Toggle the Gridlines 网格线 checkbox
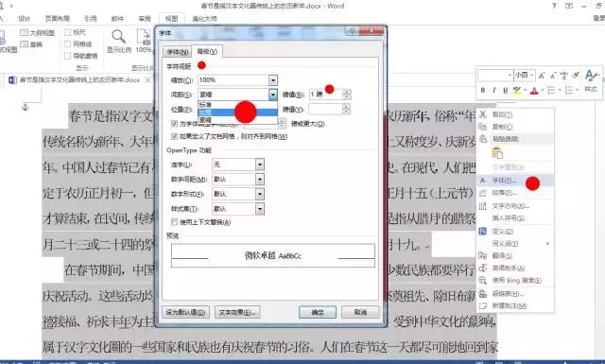605x364 pixels. [x=67, y=44]
